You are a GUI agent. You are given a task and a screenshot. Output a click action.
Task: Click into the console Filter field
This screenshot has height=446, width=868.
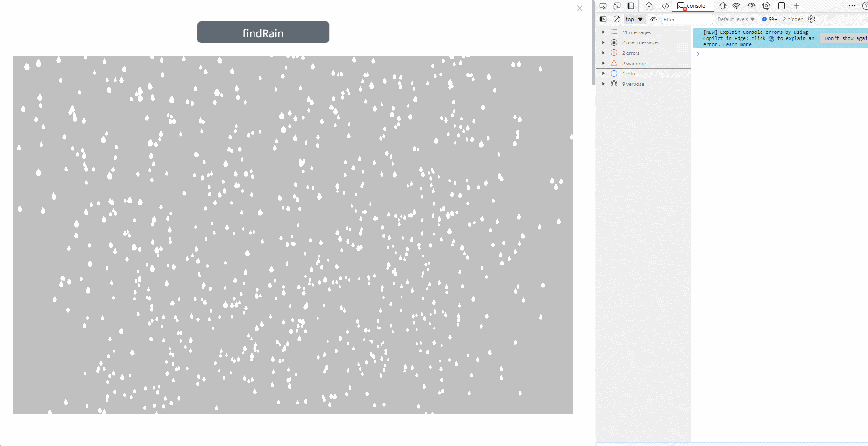click(687, 20)
